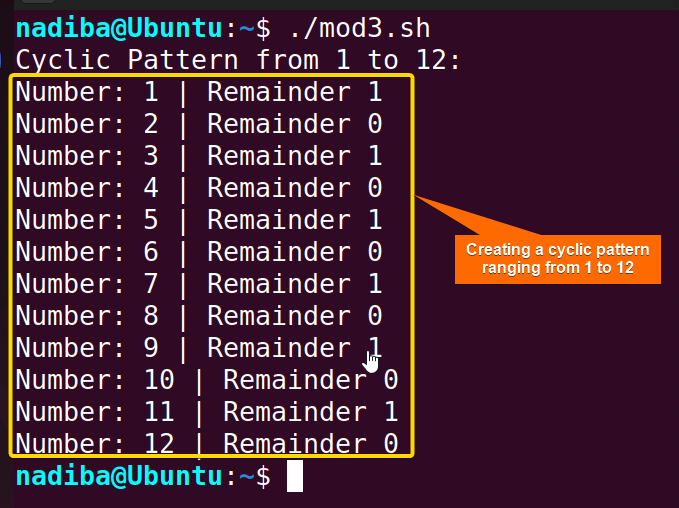Click the Number: 8 output line
The image size is (679, 508).
pyautogui.click(x=199, y=316)
